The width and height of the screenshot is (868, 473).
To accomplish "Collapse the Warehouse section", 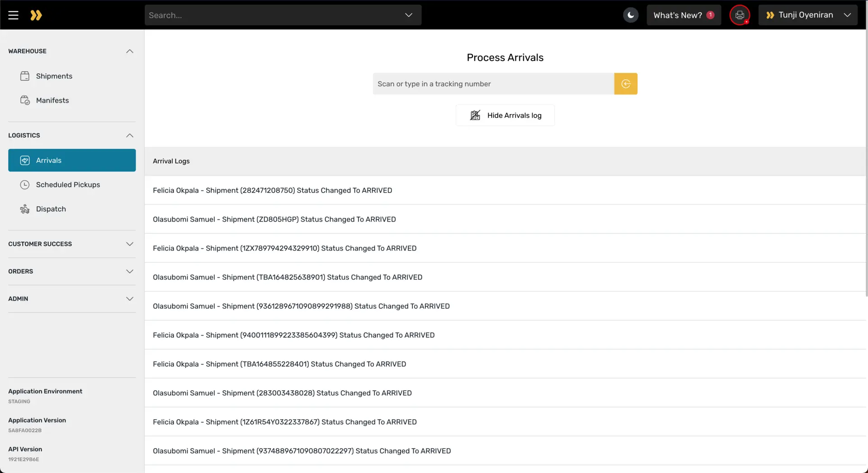I will pyautogui.click(x=72, y=51).
